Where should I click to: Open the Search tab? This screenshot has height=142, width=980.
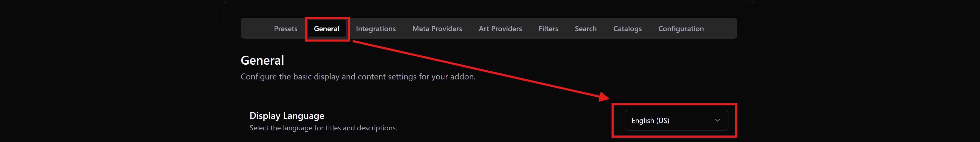tap(586, 29)
